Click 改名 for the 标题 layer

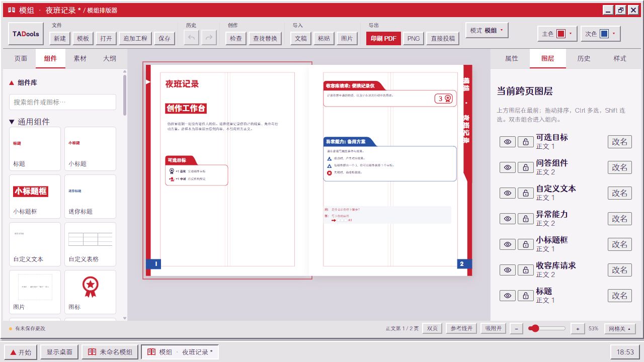point(620,296)
